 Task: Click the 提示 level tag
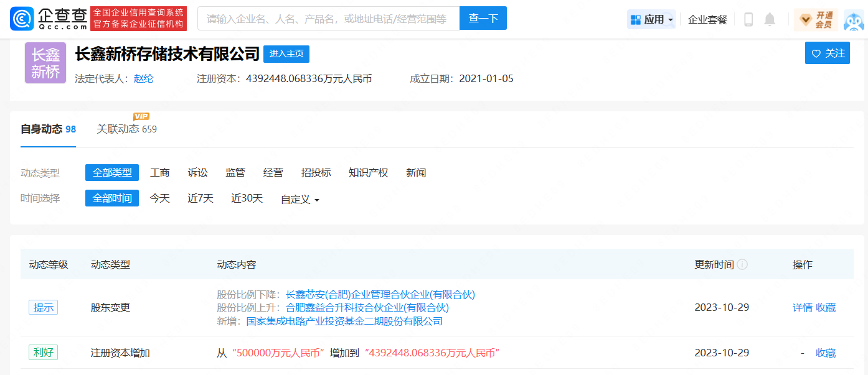[x=43, y=307]
